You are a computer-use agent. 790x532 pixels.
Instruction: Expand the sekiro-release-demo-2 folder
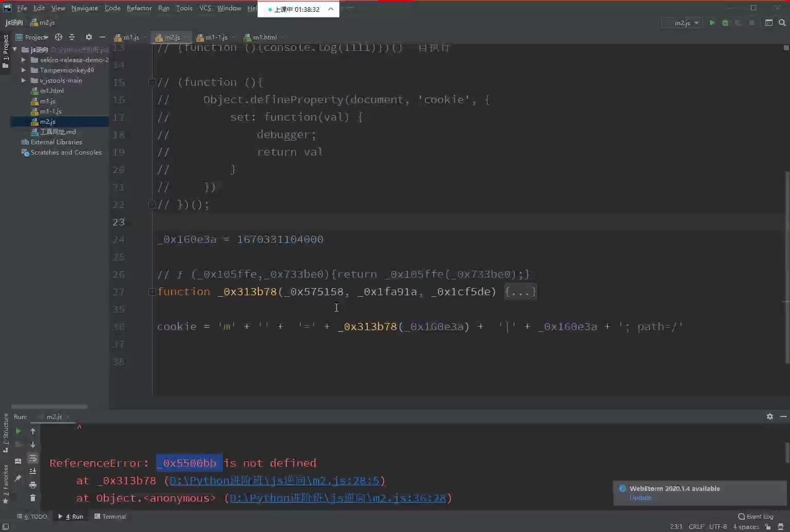[x=23, y=60]
